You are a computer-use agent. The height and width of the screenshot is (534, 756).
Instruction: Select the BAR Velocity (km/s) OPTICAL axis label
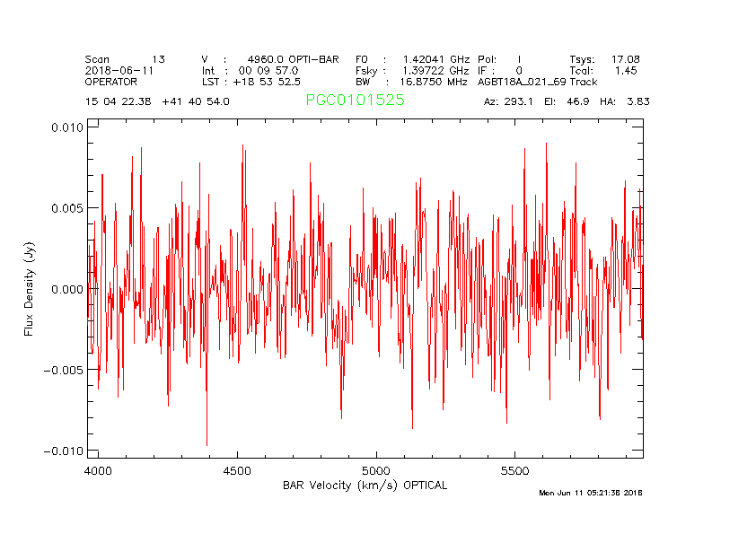coord(365,486)
